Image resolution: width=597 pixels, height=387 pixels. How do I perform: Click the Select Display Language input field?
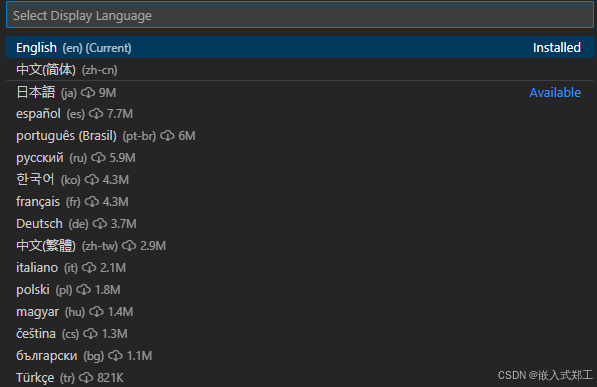tap(300, 16)
